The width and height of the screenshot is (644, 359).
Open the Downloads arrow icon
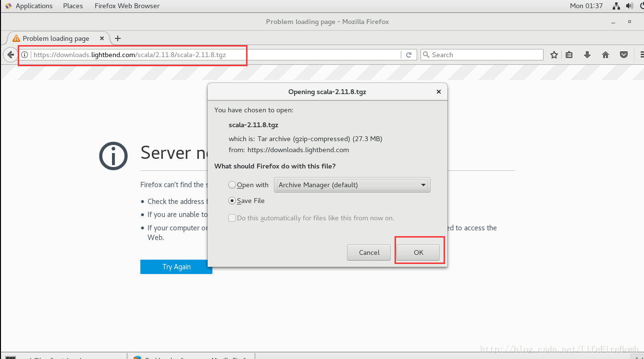point(587,55)
